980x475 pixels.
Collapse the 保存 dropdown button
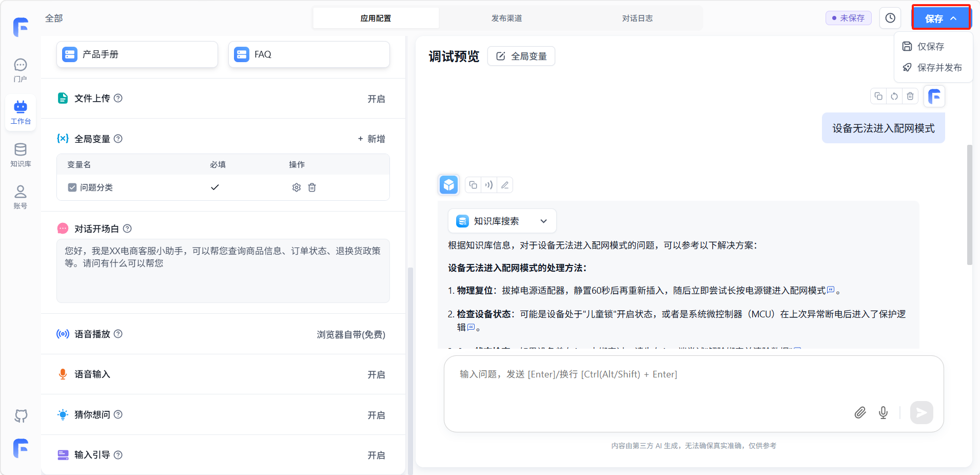(x=940, y=18)
